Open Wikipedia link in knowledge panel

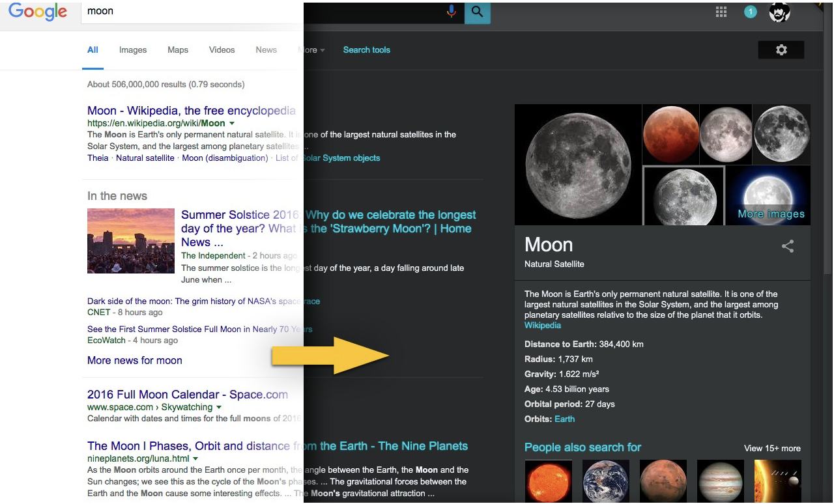(x=543, y=326)
